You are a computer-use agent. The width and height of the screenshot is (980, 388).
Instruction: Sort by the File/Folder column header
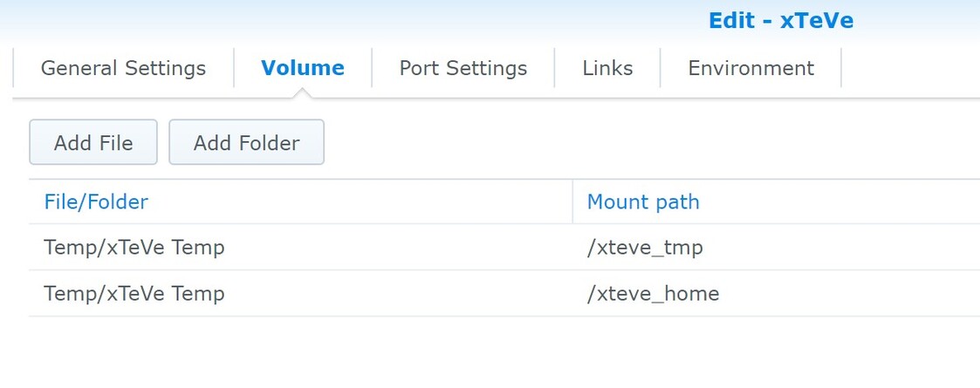tap(96, 202)
